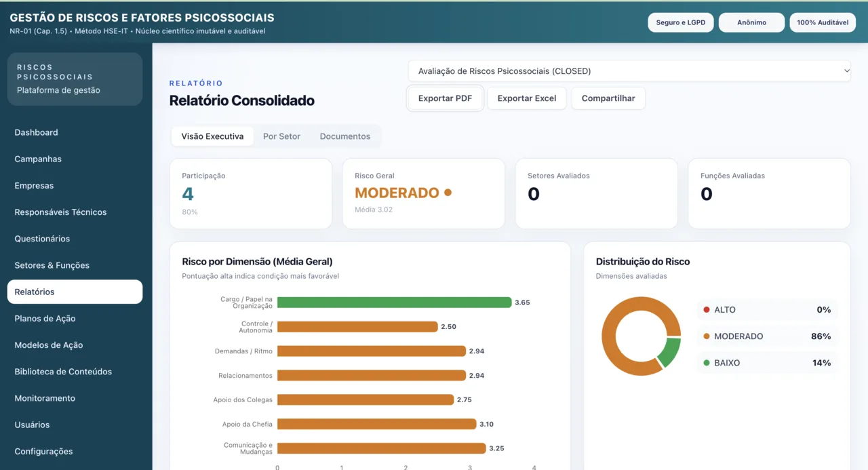Click the Riscos Psicossociais platform card
This screenshot has height=470, width=868.
pyautogui.click(x=75, y=79)
